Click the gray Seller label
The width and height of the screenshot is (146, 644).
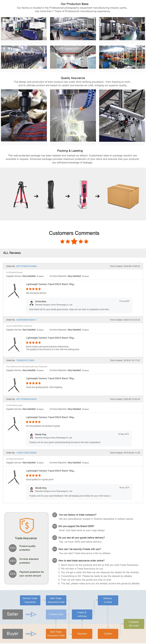pos(13,614)
